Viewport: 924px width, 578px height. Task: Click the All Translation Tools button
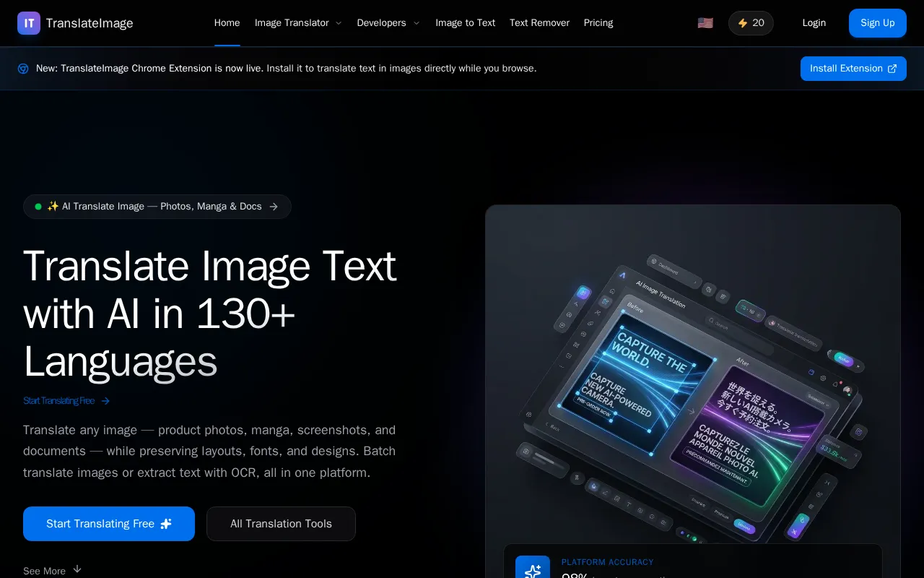tap(281, 524)
